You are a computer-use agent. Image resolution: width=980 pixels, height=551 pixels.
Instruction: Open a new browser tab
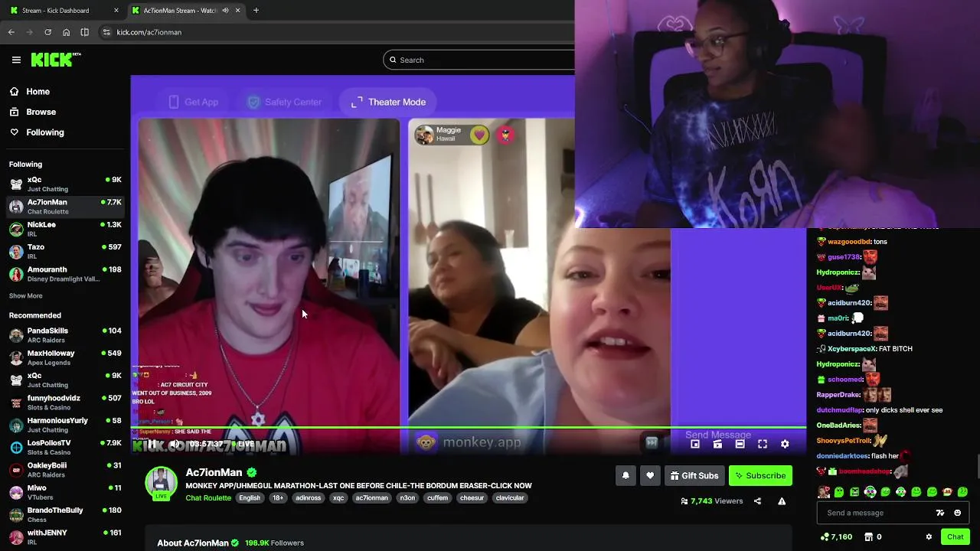(256, 11)
